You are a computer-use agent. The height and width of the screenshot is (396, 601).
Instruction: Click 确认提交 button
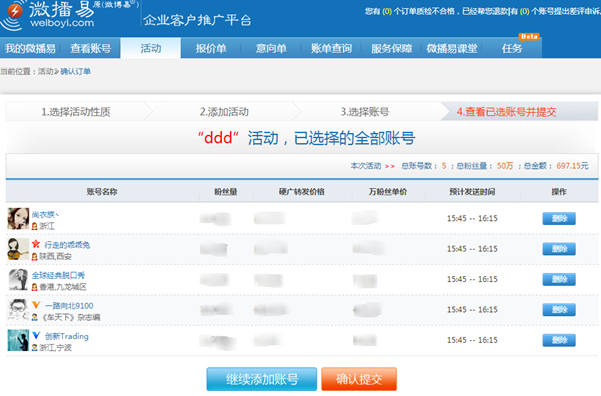(x=359, y=379)
